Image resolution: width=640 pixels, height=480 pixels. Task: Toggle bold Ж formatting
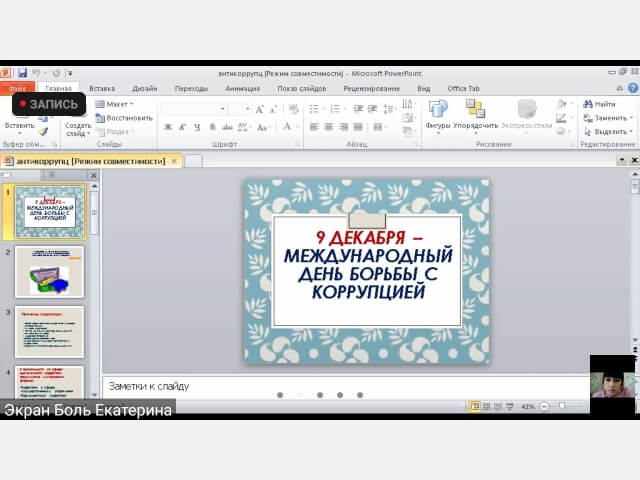(168, 127)
